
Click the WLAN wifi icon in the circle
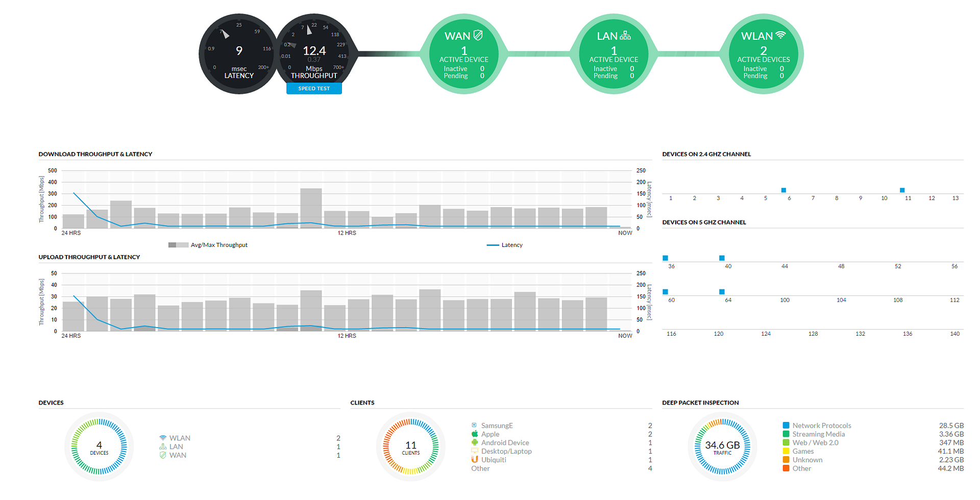780,35
